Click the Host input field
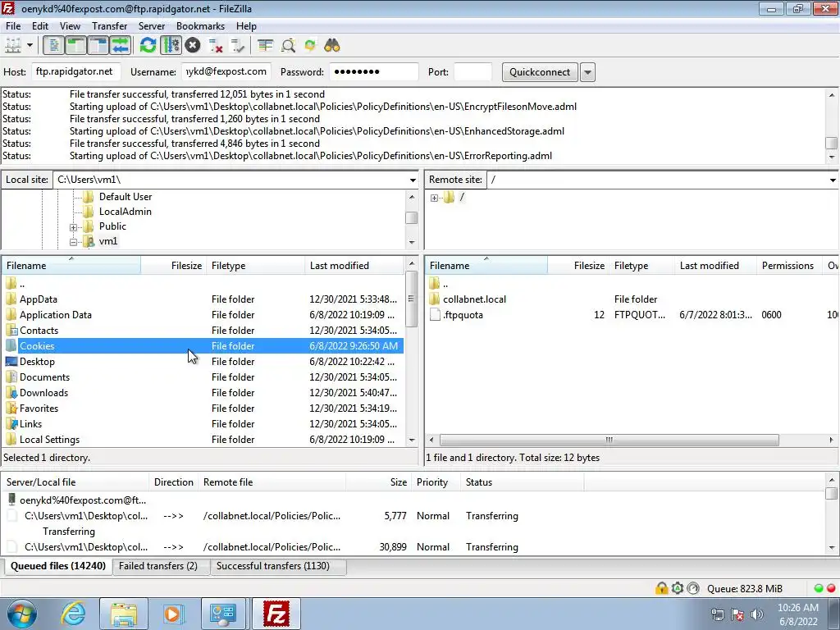The image size is (840, 630). point(75,72)
